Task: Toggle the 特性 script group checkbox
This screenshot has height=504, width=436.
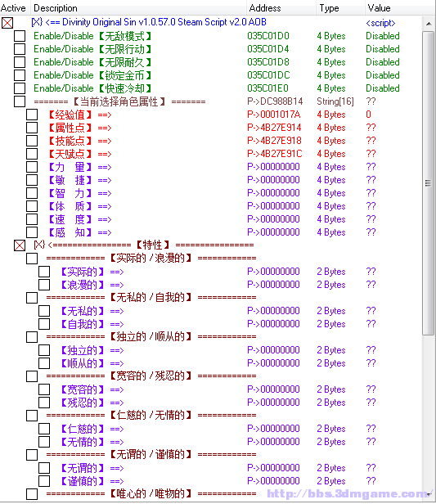Action: click(x=20, y=245)
